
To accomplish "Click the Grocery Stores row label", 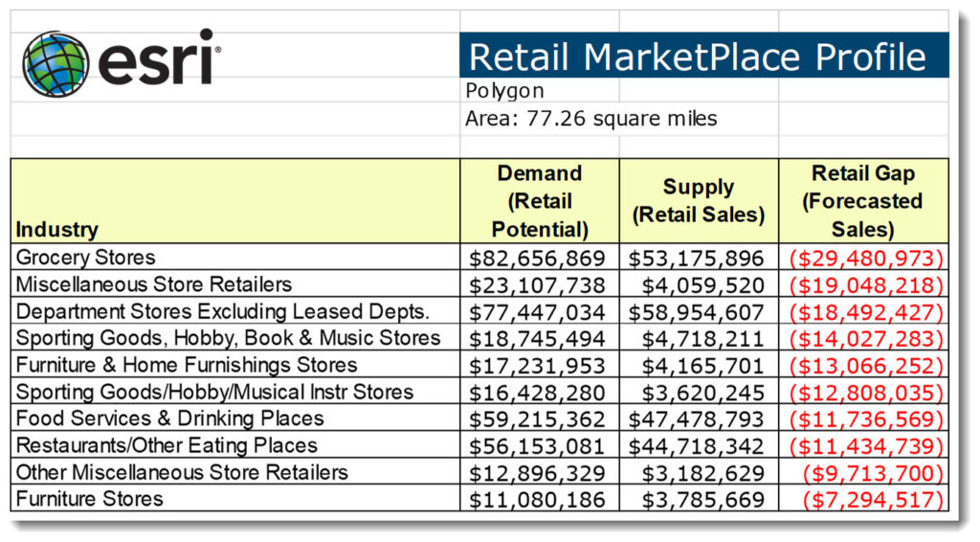I will [x=85, y=257].
